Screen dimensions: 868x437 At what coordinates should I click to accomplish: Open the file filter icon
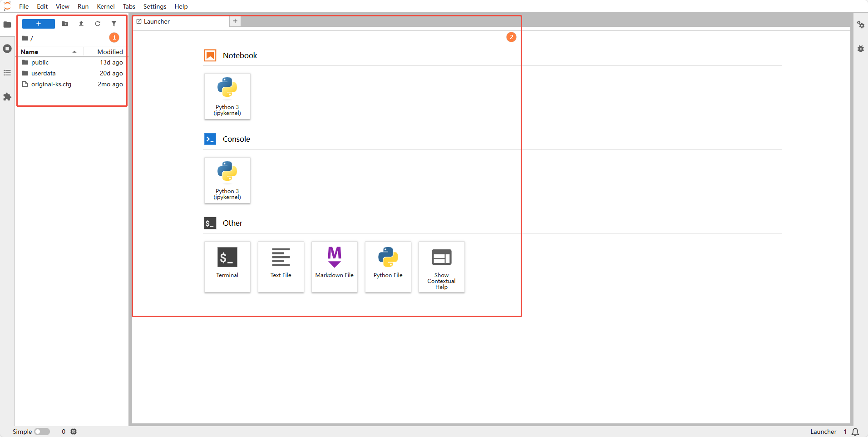point(114,24)
